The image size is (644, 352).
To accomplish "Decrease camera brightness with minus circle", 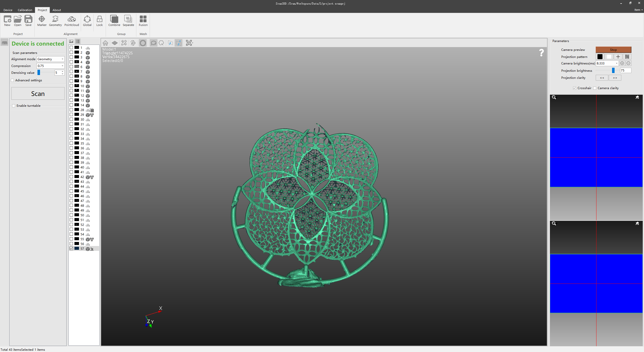I will [x=628, y=63].
